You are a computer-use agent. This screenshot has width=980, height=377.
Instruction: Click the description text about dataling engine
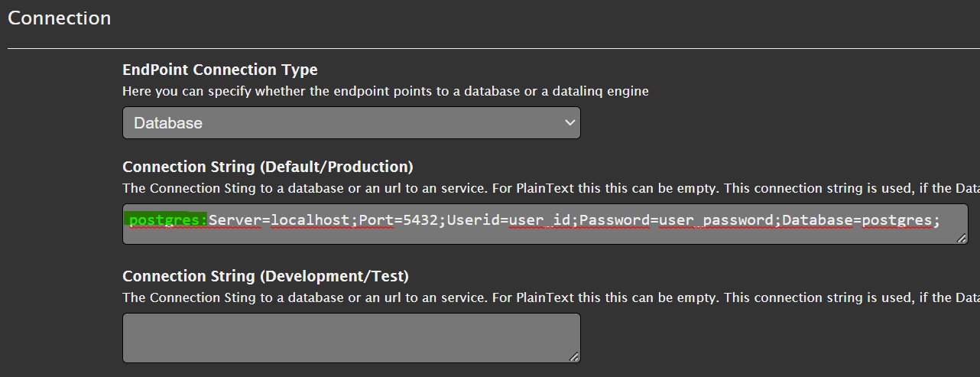pos(385,91)
